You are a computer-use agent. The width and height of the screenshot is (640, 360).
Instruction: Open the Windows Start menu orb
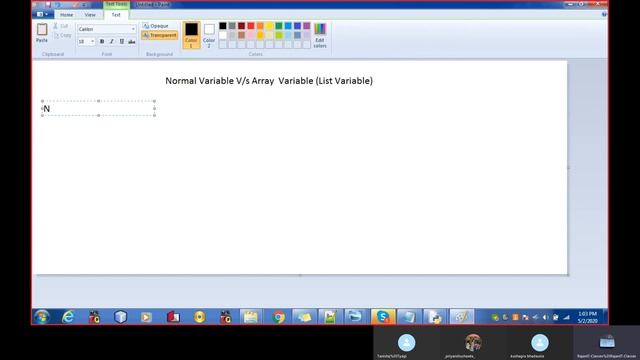(x=42, y=317)
